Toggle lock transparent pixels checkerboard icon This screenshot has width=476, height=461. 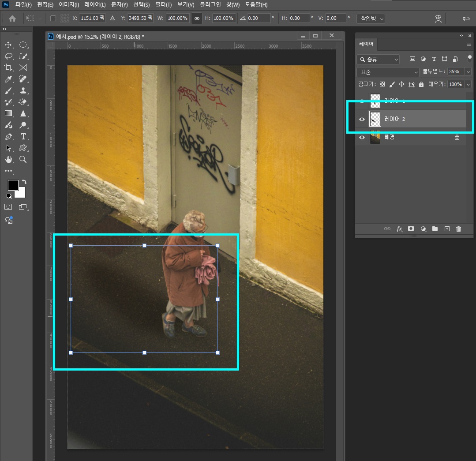(382, 84)
